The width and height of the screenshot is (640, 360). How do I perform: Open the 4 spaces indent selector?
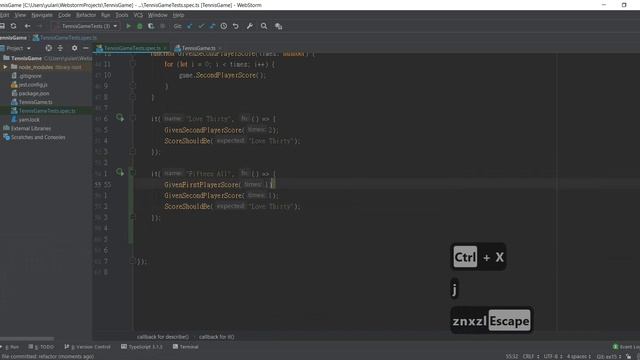point(579,356)
